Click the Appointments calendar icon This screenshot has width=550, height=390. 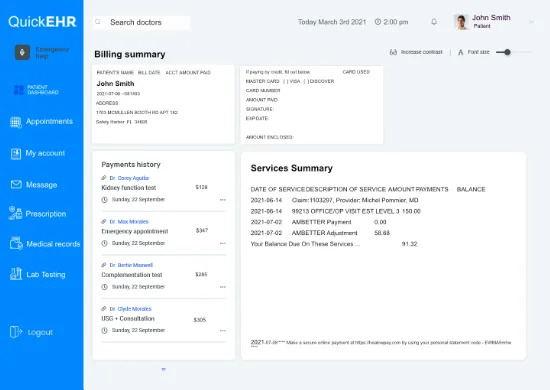pos(16,122)
